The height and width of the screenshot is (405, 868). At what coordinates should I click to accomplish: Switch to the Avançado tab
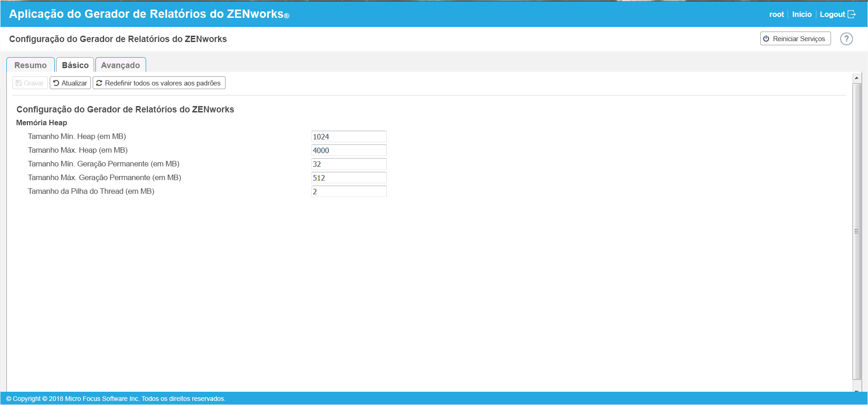click(x=121, y=65)
